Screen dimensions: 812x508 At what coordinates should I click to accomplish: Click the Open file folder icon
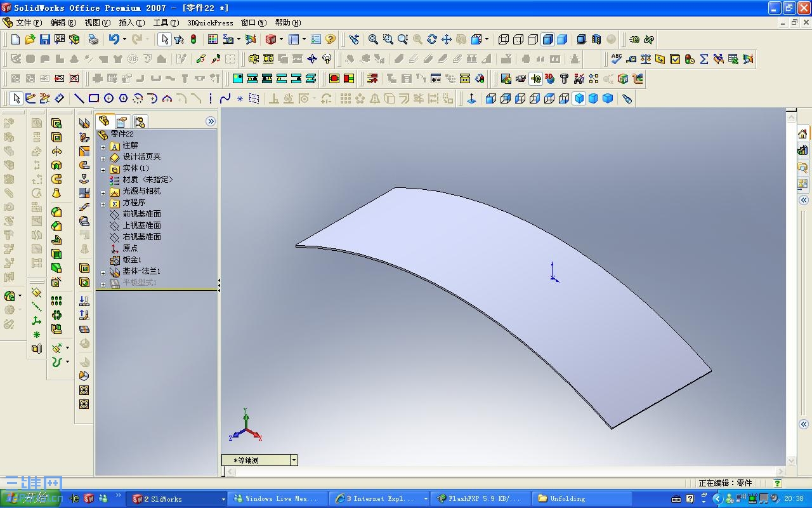coord(30,39)
